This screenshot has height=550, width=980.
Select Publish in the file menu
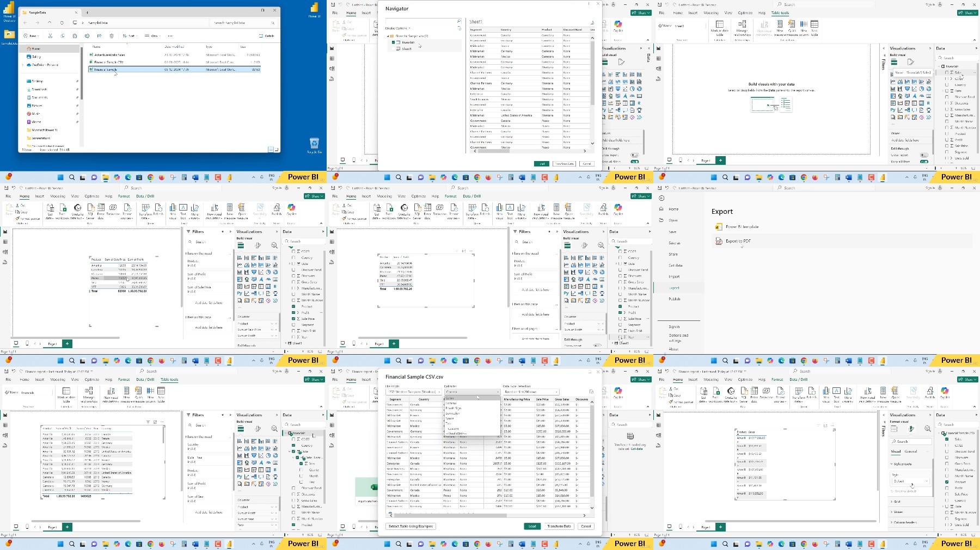point(674,299)
